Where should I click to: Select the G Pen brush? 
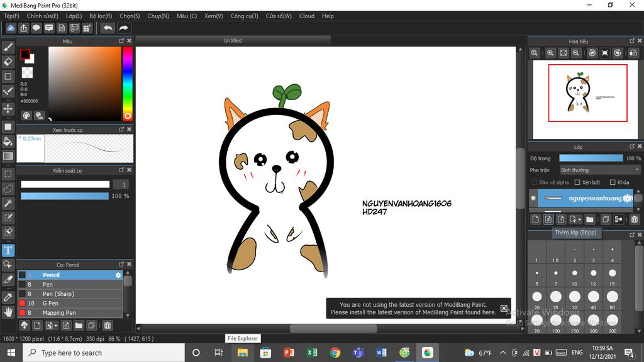click(x=70, y=304)
